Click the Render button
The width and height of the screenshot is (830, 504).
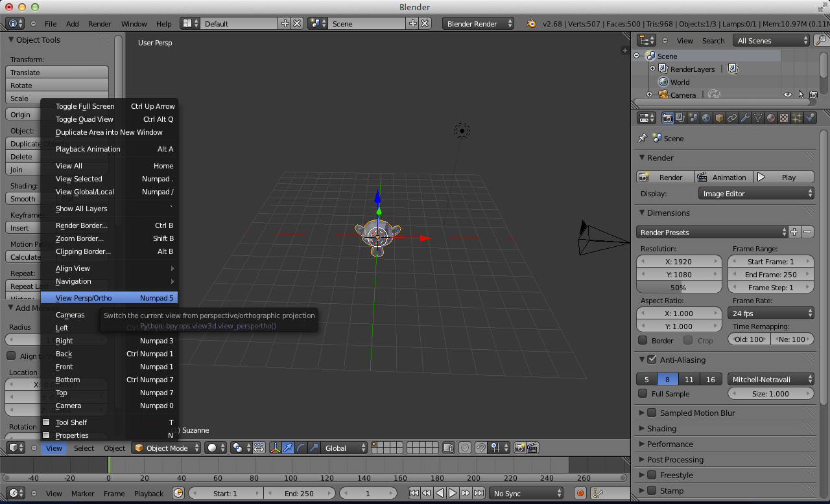tap(665, 177)
